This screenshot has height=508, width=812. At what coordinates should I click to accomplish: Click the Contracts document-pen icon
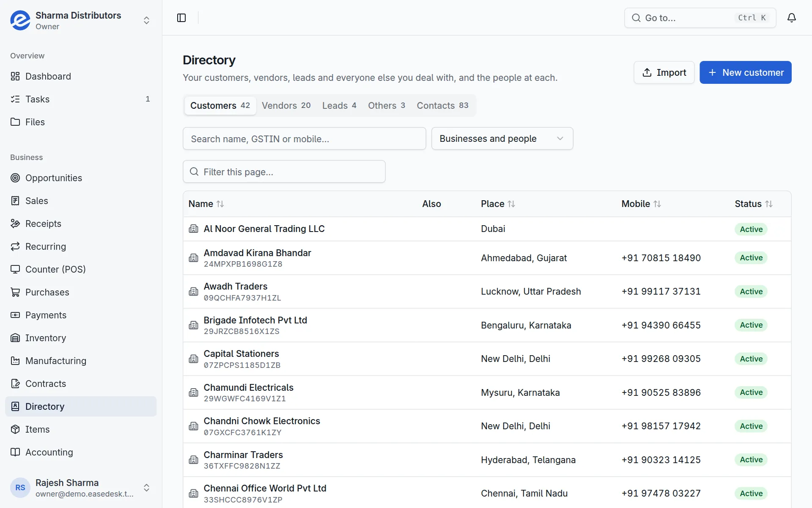[15, 384]
